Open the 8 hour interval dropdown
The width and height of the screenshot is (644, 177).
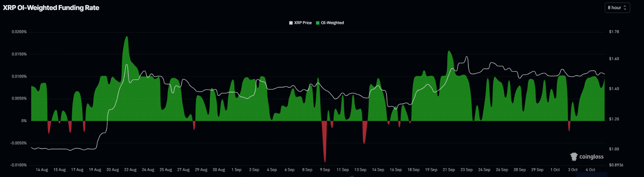coord(617,7)
